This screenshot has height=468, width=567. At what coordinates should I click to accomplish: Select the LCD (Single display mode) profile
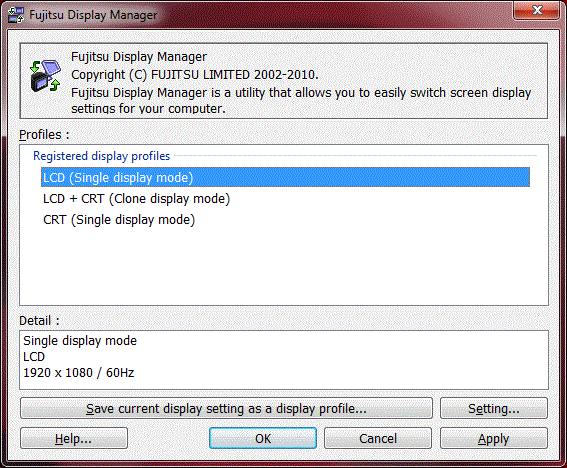pyautogui.click(x=285, y=177)
